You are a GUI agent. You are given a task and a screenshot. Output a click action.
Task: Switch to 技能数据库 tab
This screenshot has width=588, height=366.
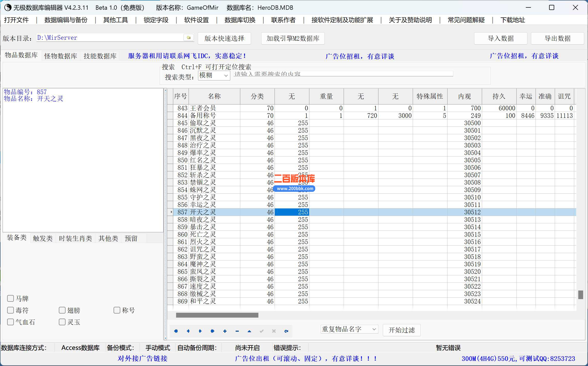click(100, 56)
